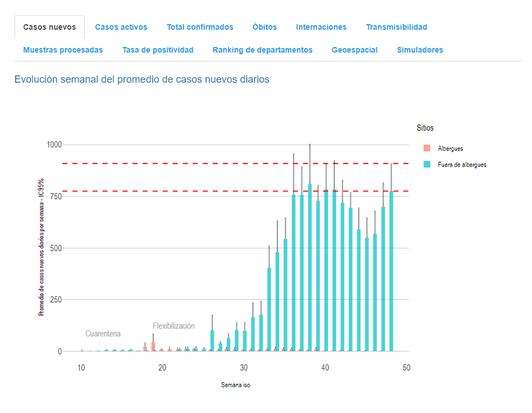Open the Casos activos tab

121,27
